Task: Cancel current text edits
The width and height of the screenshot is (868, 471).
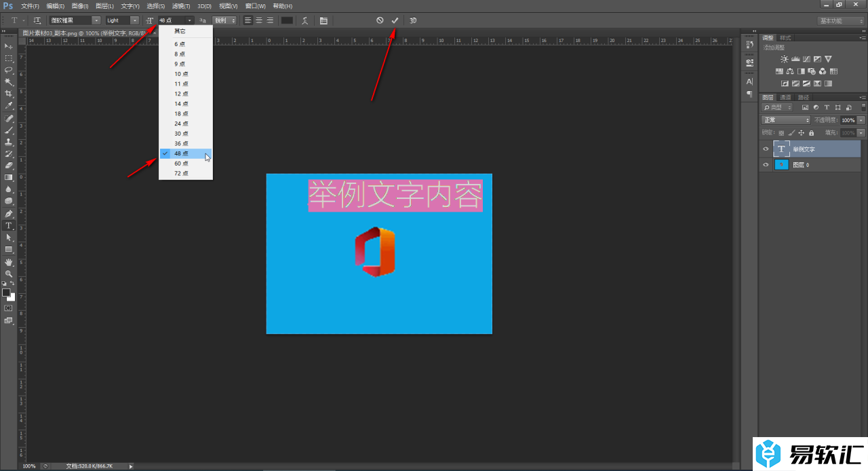Action: click(380, 20)
